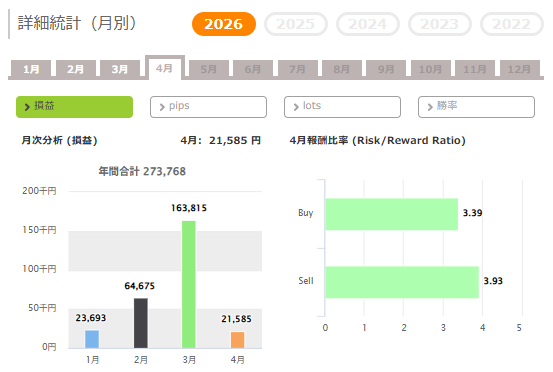Click the green 3月 bar in chart
The height and width of the screenshot is (372, 553).
coord(189,285)
